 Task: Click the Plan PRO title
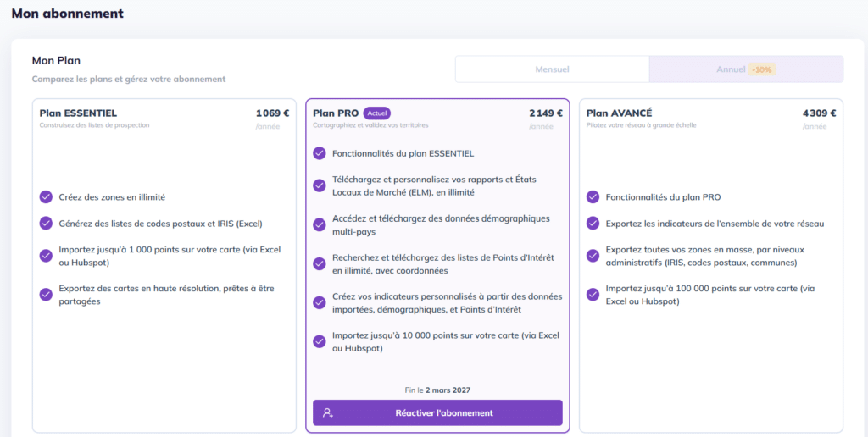click(336, 113)
